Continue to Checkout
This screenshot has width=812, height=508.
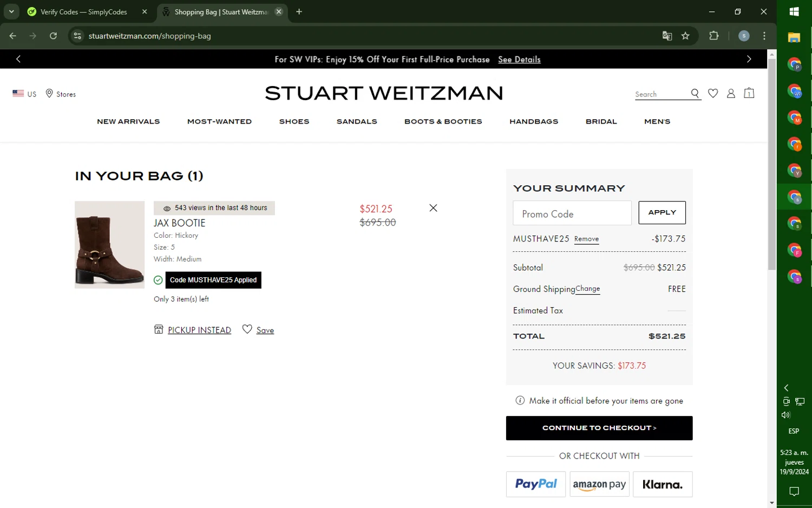(x=599, y=428)
